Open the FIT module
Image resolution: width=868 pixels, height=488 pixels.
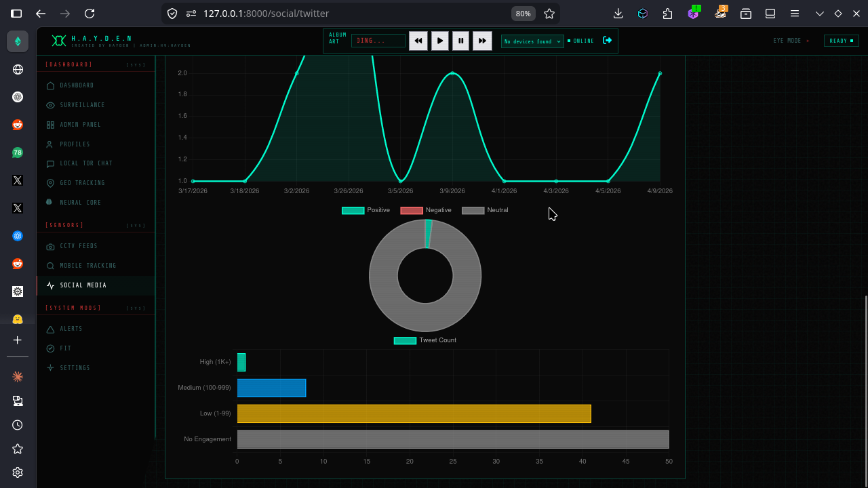[x=96, y=348]
